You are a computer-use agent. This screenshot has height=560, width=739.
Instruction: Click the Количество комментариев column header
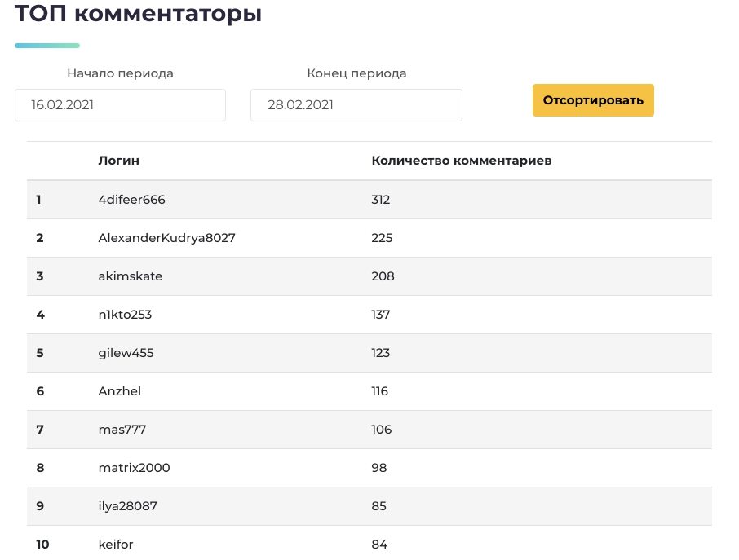(461, 161)
